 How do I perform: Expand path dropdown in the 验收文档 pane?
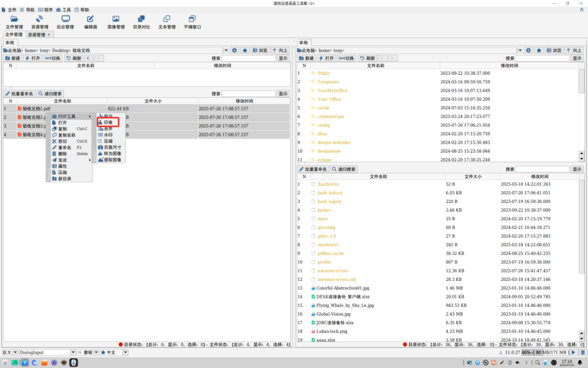226,50
